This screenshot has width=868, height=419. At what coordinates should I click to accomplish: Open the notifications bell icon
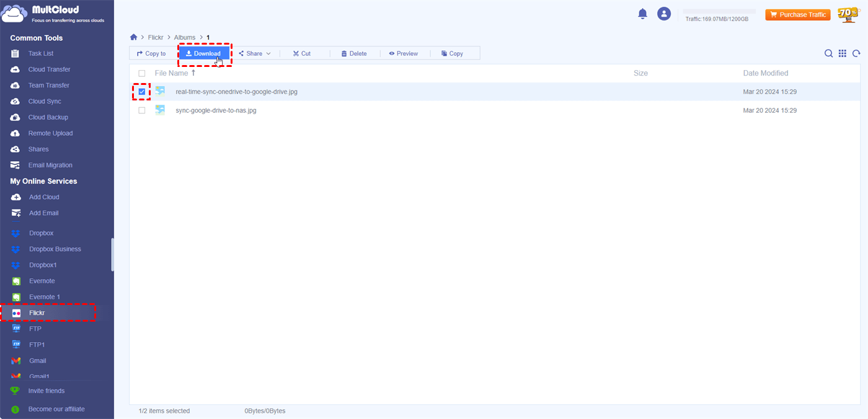click(642, 14)
